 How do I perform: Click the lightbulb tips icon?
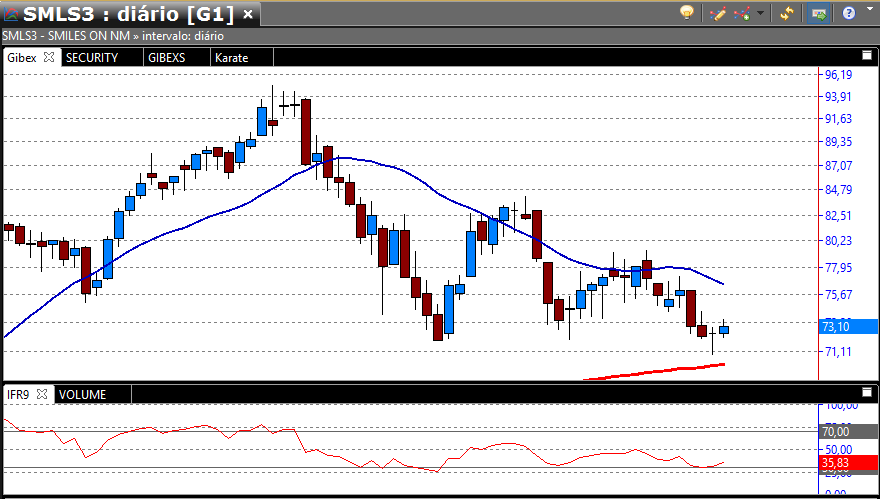(x=687, y=13)
